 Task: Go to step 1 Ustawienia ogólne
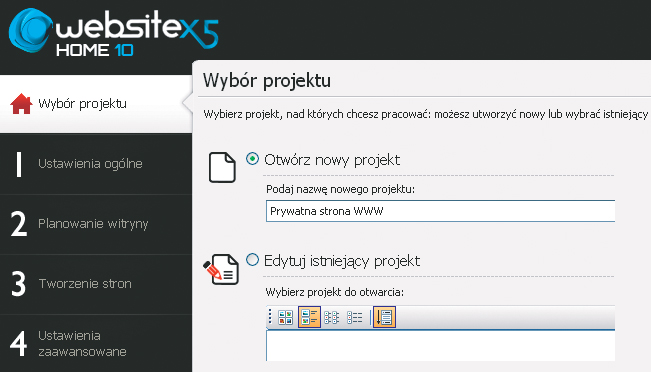tap(96, 164)
